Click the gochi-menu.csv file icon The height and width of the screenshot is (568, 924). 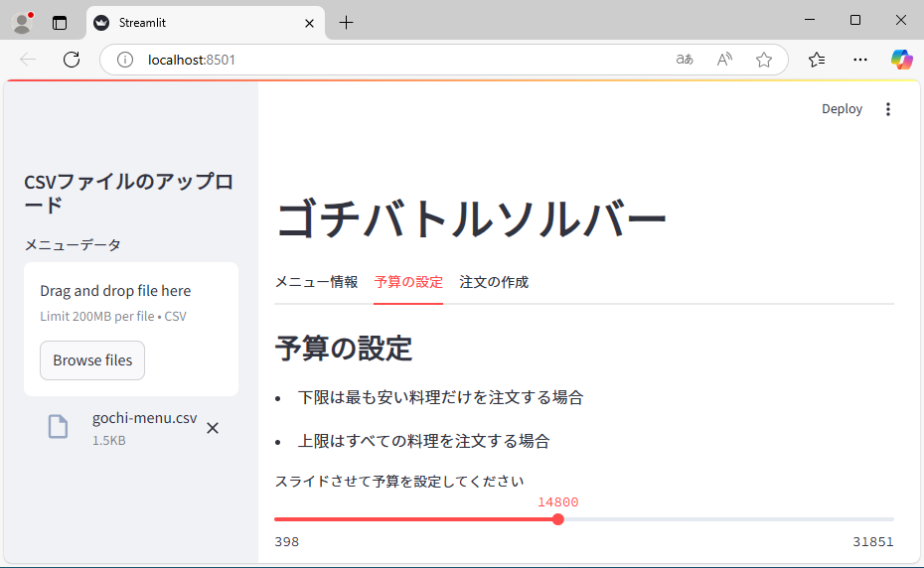58,427
